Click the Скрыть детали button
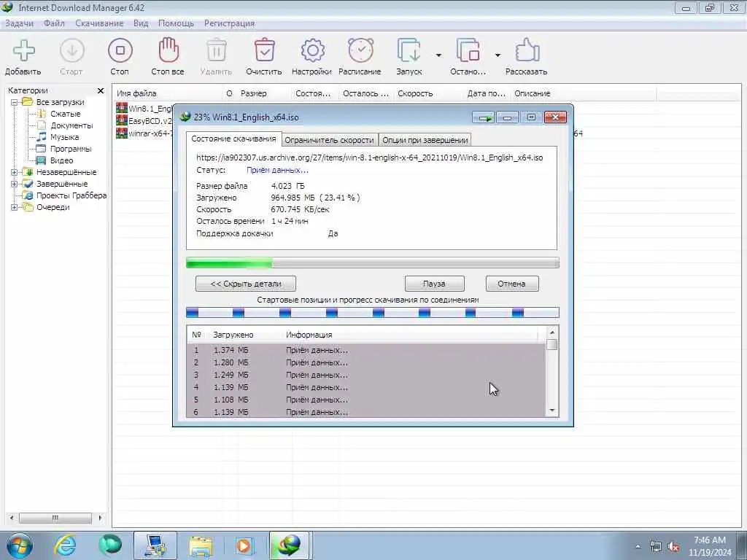The width and height of the screenshot is (747, 560). tap(245, 284)
